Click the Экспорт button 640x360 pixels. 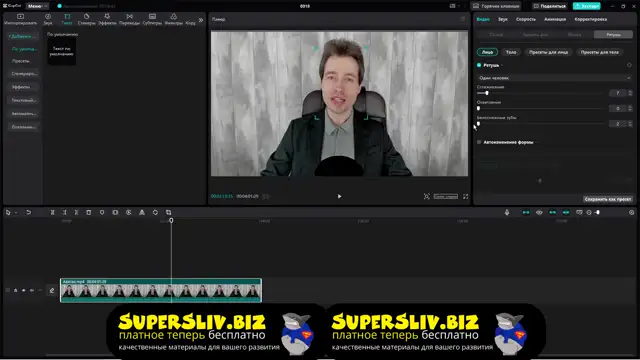(587, 6)
